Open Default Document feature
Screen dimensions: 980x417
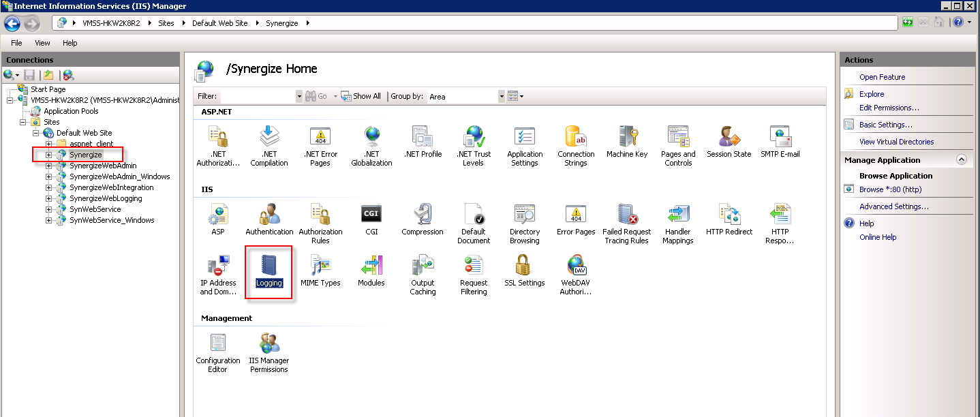(474, 223)
